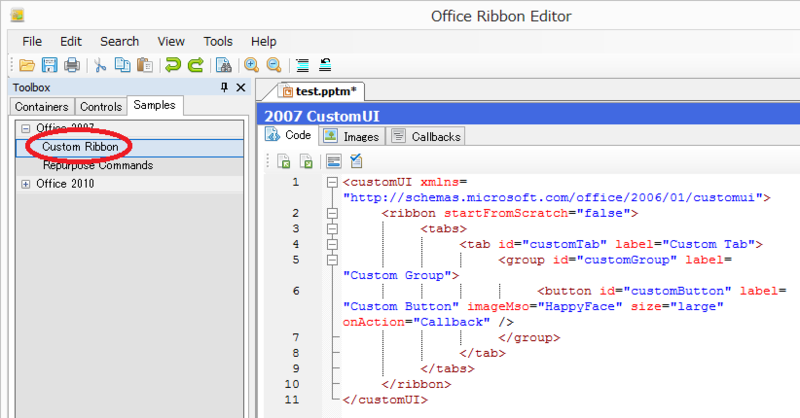Select the Repurpose Commands sample
The image size is (800, 418).
[98, 165]
